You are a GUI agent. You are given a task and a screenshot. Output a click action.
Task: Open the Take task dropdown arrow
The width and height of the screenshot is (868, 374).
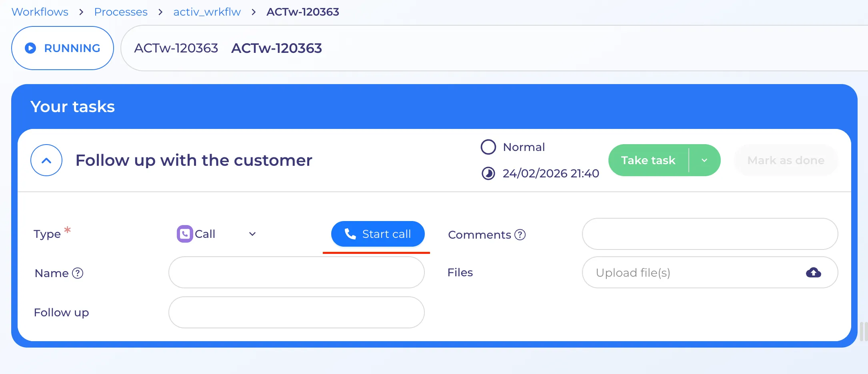[704, 160]
